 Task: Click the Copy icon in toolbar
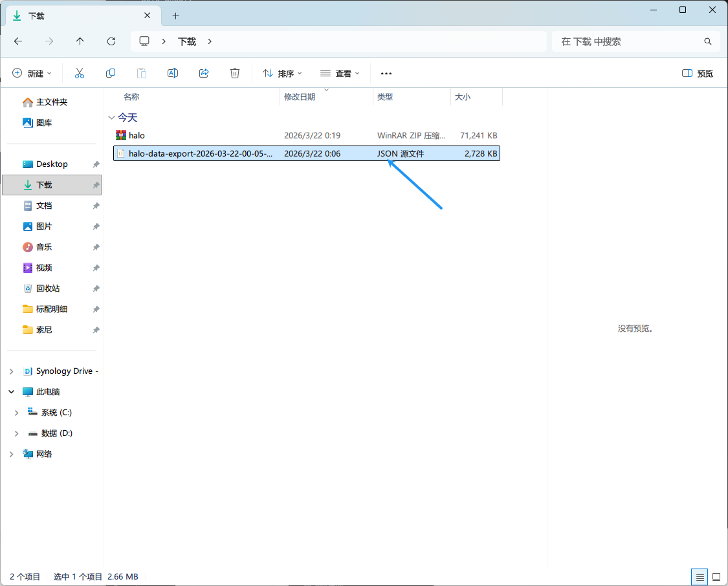click(x=111, y=74)
